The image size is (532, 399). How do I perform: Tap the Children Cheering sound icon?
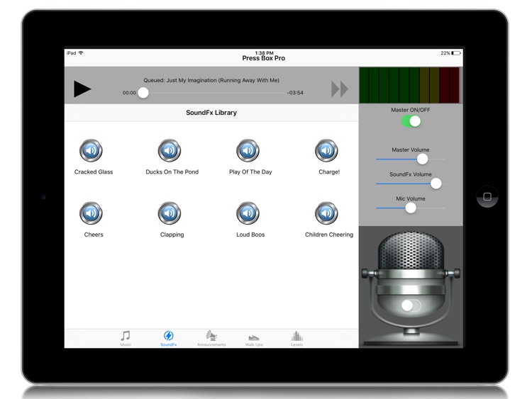pyautogui.click(x=326, y=213)
